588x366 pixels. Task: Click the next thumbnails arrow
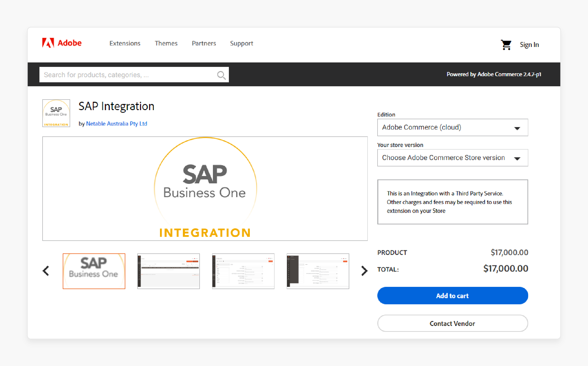click(x=364, y=271)
